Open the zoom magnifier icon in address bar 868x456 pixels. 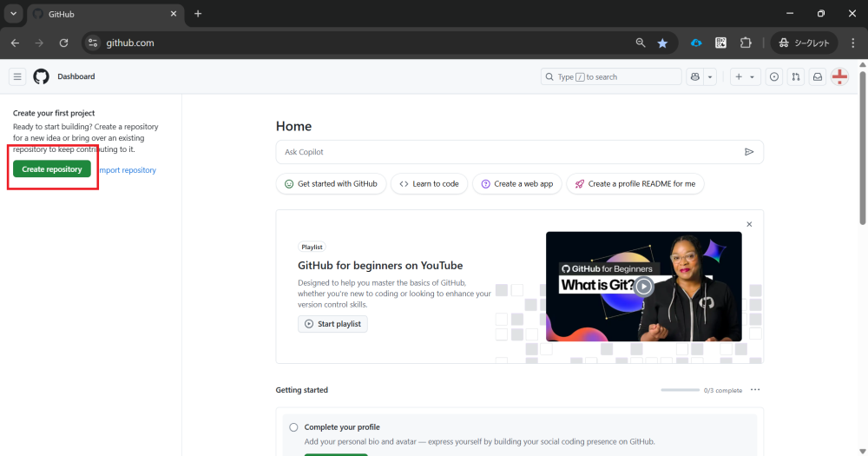(641, 43)
